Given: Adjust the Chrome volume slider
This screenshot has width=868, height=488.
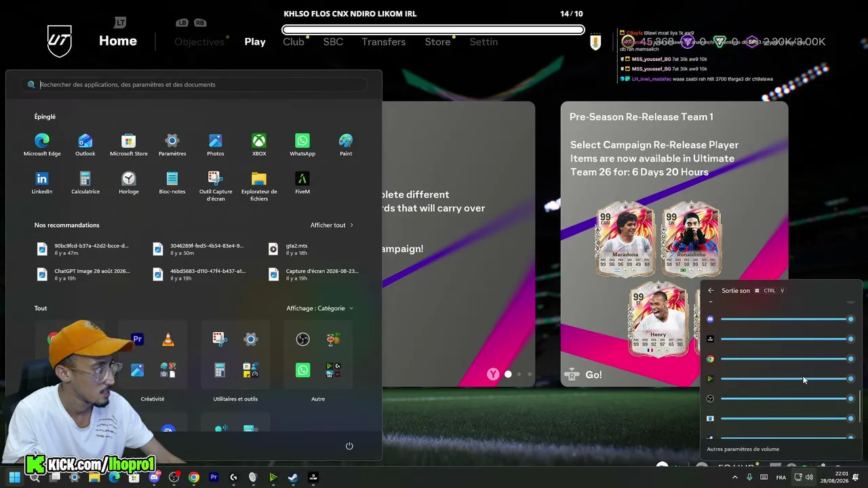Looking at the screenshot, I should [x=787, y=359].
